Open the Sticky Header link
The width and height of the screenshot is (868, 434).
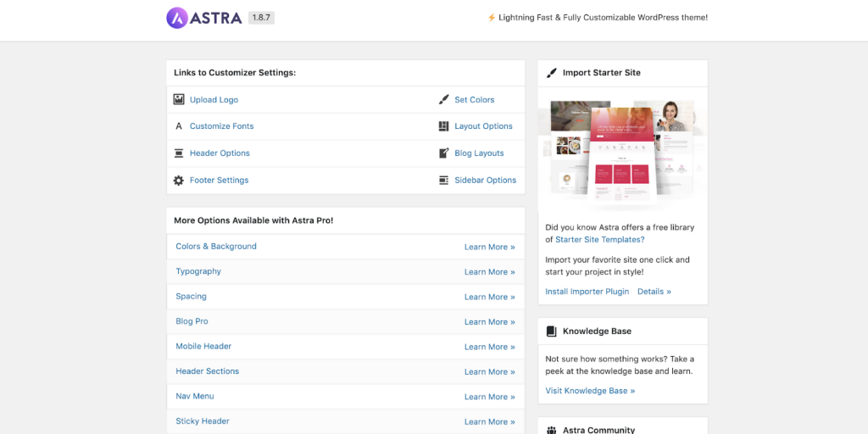tap(202, 421)
